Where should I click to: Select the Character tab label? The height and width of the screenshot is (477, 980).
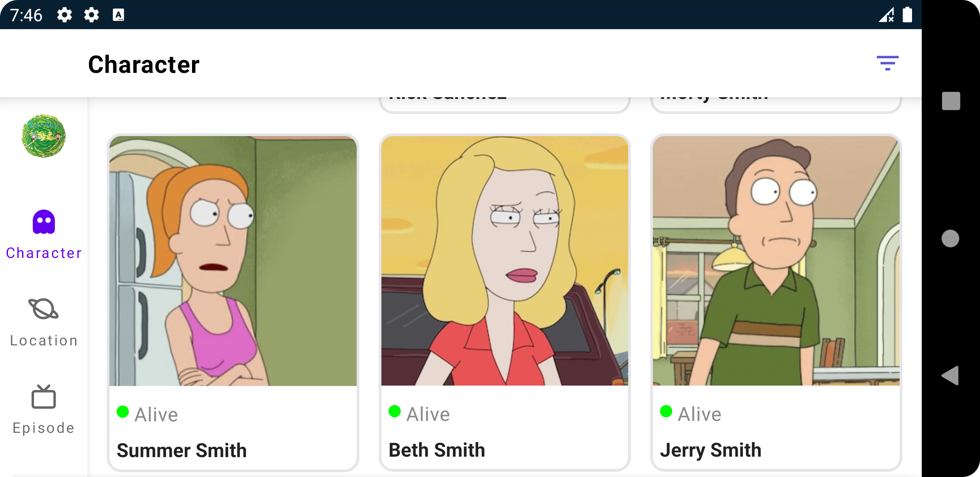point(44,253)
